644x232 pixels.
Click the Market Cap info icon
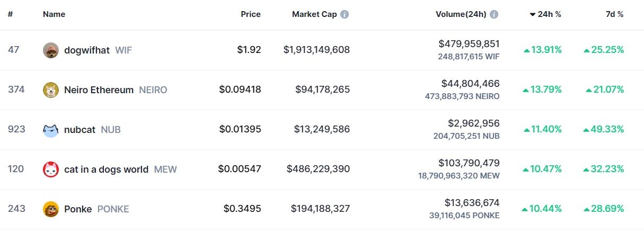345,14
